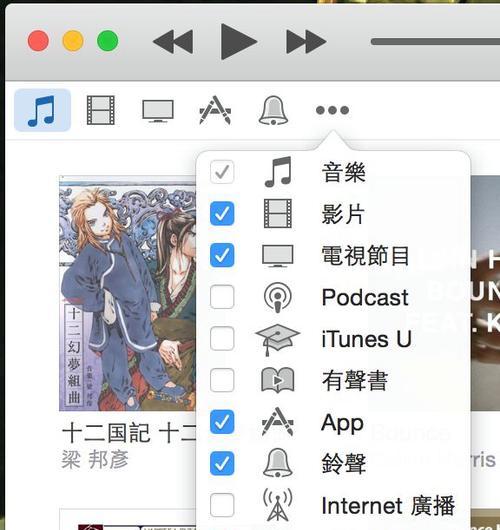The height and width of the screenshot is (530, 500).
Task: Toggle the greyed 音樂 checkbox
Action: pos(222,172)
